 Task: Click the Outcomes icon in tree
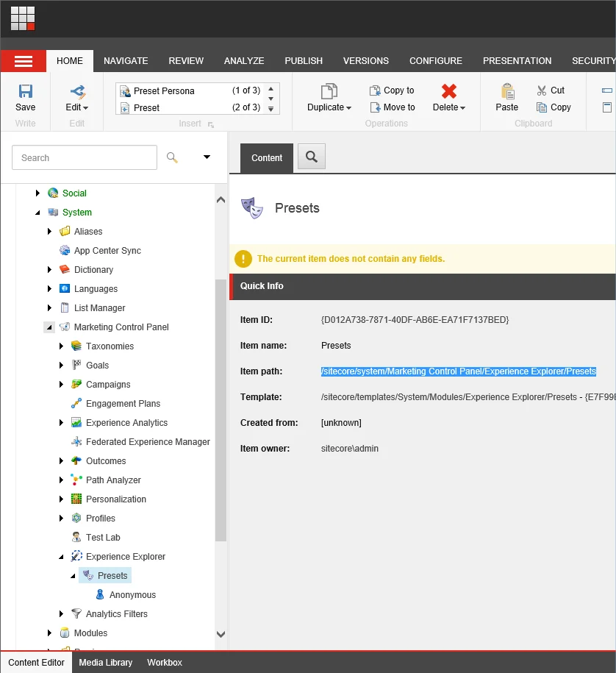point(76,460)
